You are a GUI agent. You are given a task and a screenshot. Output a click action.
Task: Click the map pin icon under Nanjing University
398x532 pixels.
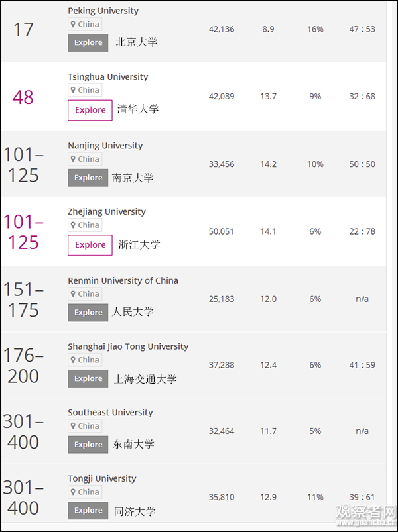tap(74, 159)
